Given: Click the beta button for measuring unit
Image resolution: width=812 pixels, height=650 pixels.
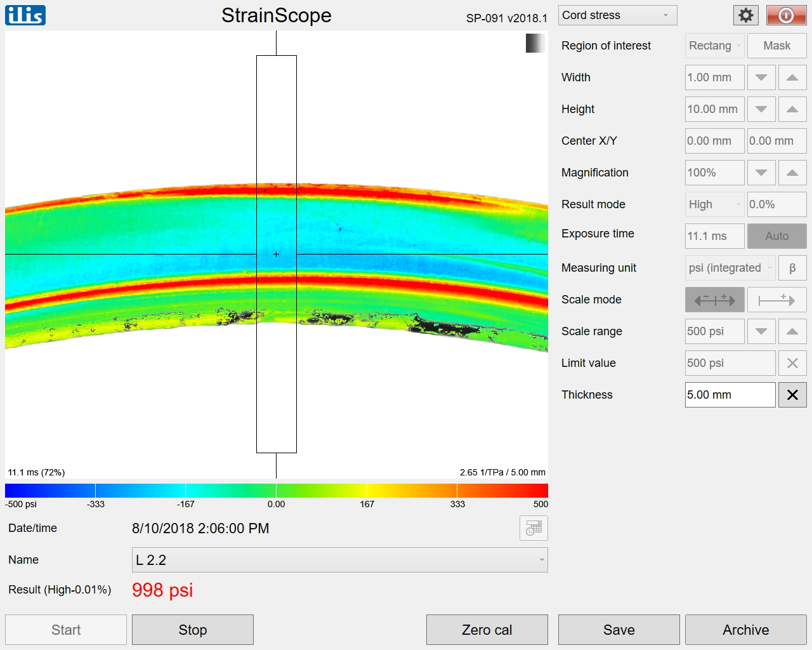Looking at the screenshot, I should tap(792, 268).
